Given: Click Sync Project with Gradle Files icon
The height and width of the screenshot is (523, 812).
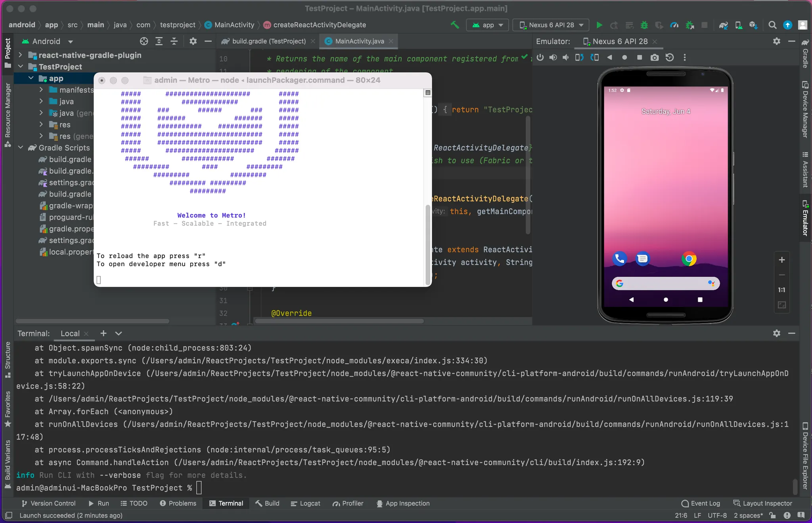Looking at the screenshot, I should point(723,25).
